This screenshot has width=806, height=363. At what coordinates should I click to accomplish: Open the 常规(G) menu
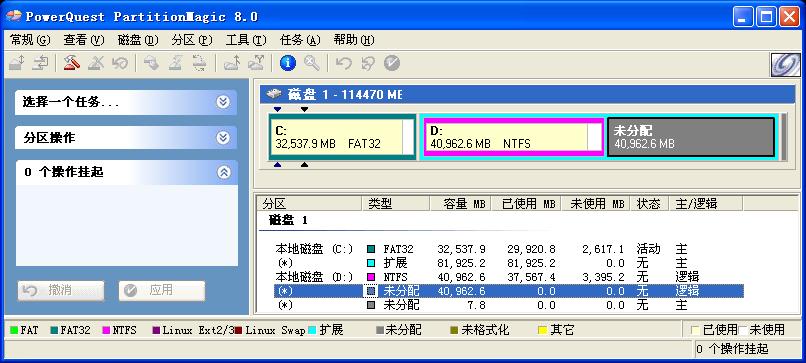tap(30, 40)
